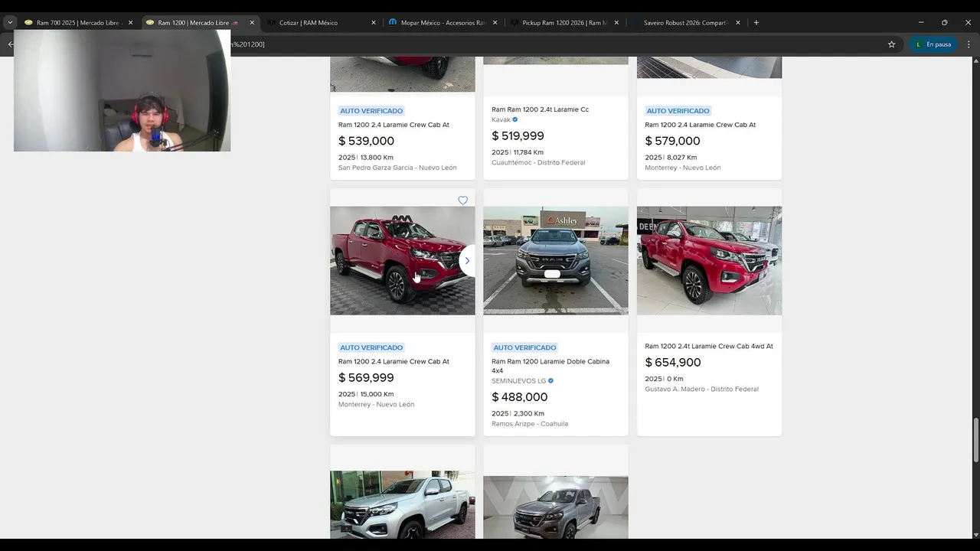Click the gray Ram photo at Ashley store
Viewport: 980px width, 551px height.
click(x=556, y=260)
